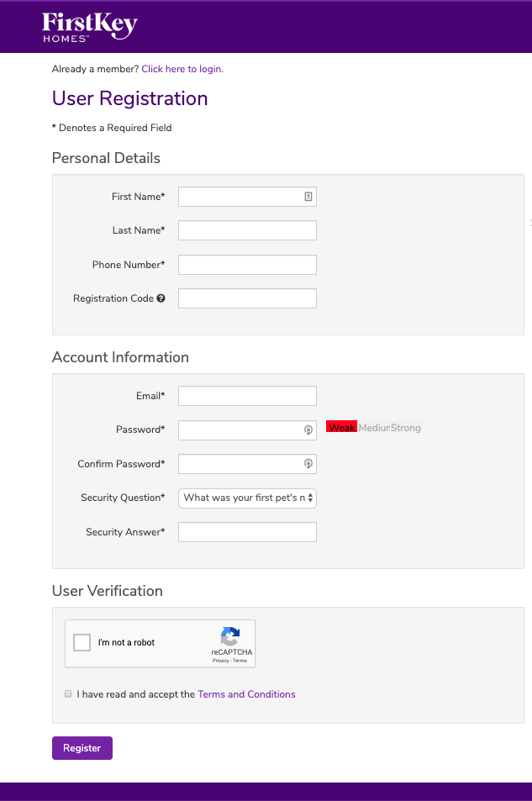Open the login page via Click here to login
The height and width of the screenshot is (801, 532).
(x=182, y=69)
